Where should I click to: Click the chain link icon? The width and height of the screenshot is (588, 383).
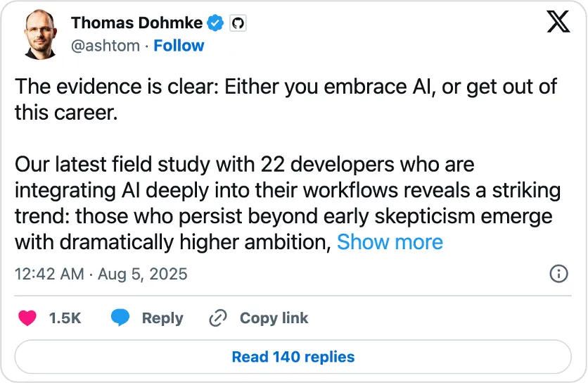pyautogui.click(x=218, y=318)
